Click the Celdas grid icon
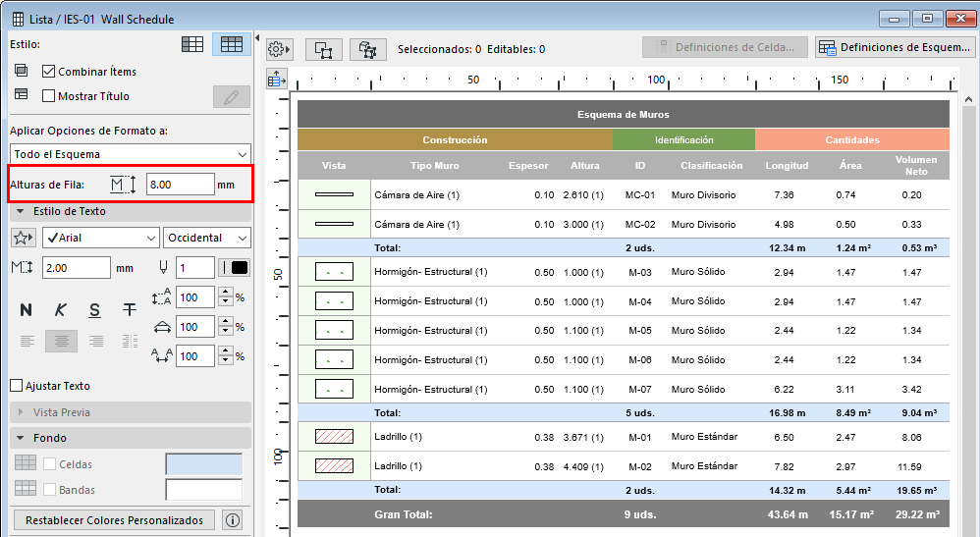This screenshot has height=537, width=980. [25, 462]
